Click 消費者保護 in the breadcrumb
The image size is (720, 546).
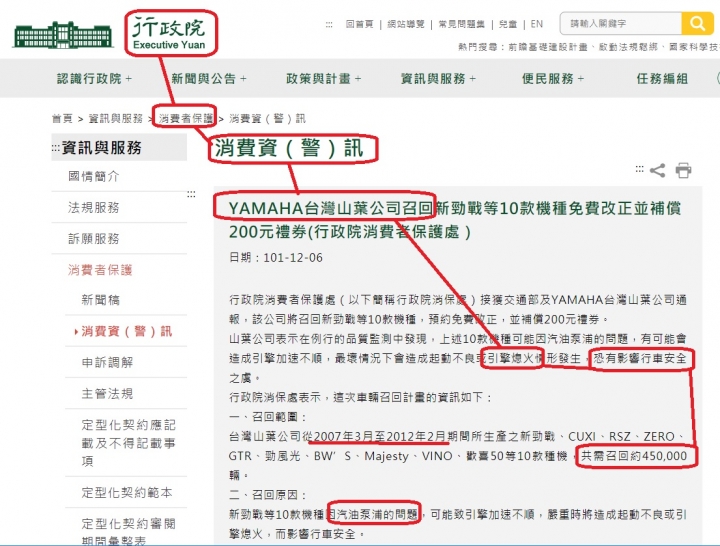pos(186,118)
